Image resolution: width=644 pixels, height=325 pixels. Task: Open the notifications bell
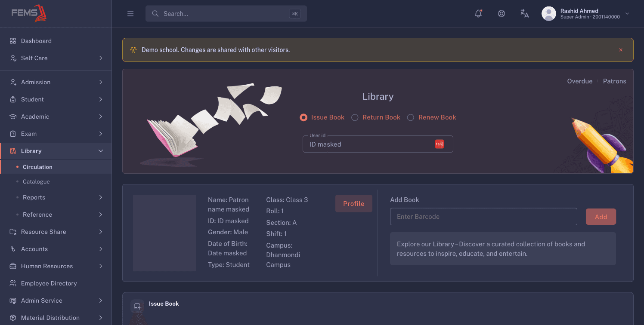pyautogui.click(x=478, y=13)
